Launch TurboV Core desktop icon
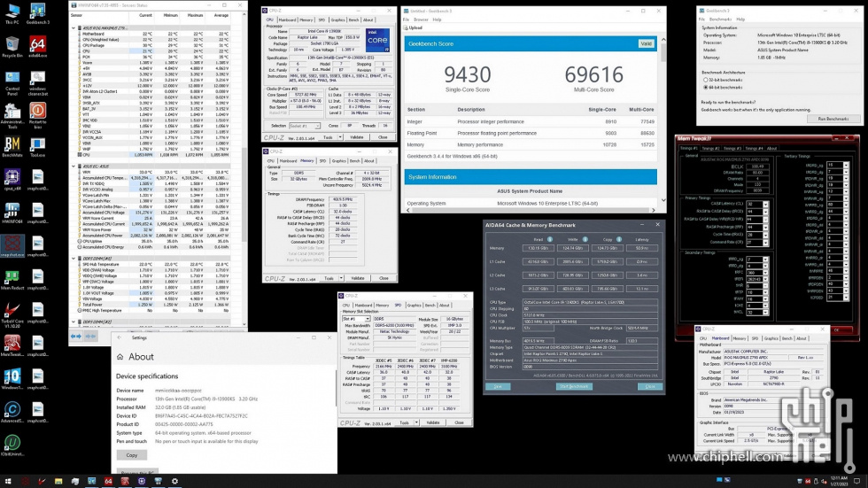The width and height of the screenshot is (868, 488). [x=12, y=315]
